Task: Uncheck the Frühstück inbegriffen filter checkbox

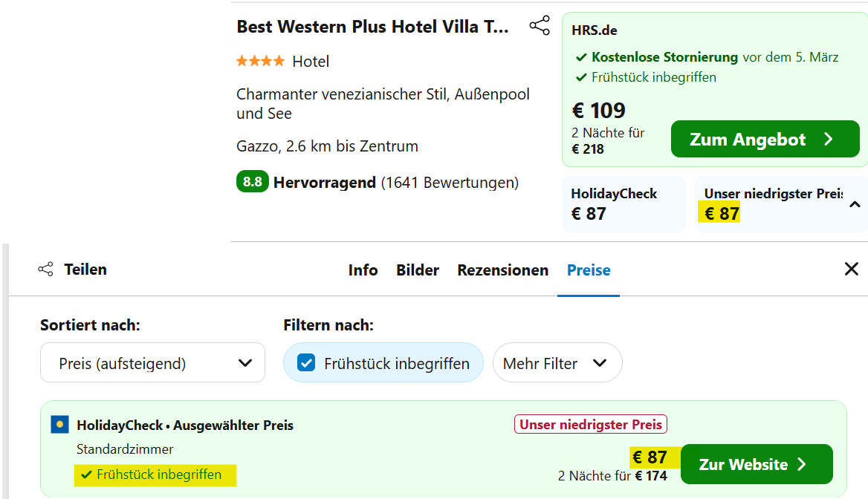Action: pos(306,363)
